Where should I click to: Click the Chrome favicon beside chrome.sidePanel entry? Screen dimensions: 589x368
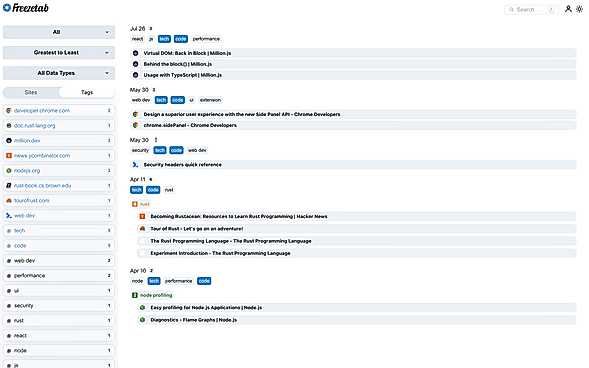point(136,125)
